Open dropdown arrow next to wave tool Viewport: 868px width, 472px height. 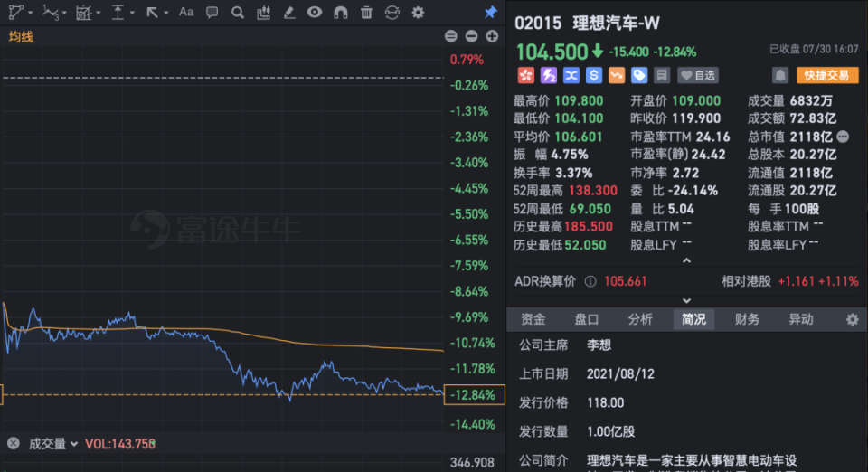point(64,13)
